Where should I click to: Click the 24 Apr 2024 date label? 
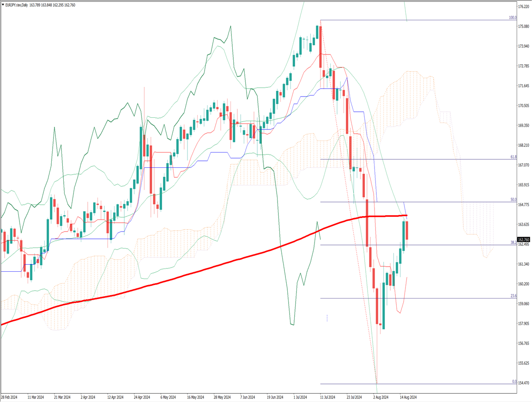[x=142, y=397]
